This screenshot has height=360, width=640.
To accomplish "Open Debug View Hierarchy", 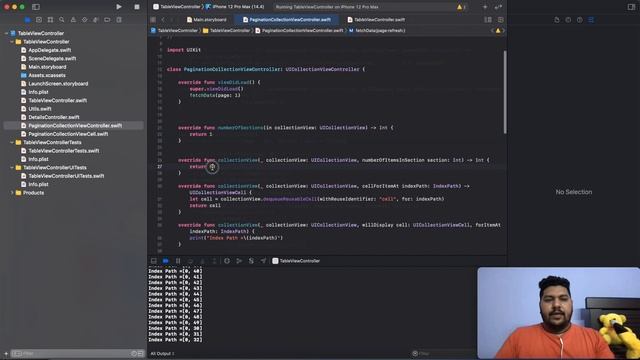I will (x=227, y=261).
